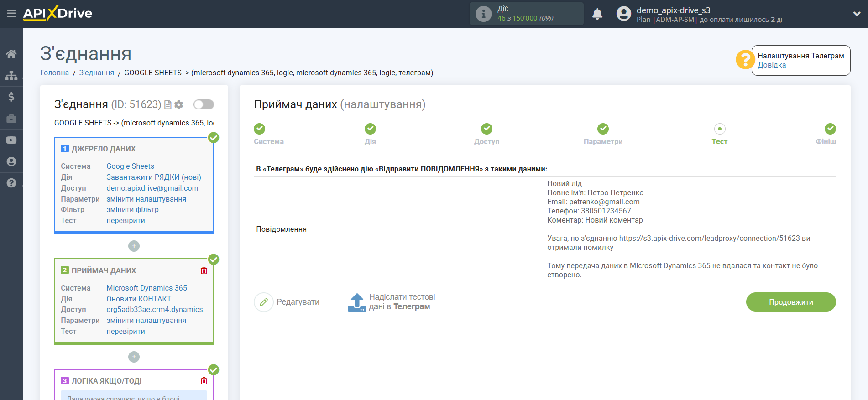Go to the Система step
The image size is (868, 400).
(x=269, y=134)
